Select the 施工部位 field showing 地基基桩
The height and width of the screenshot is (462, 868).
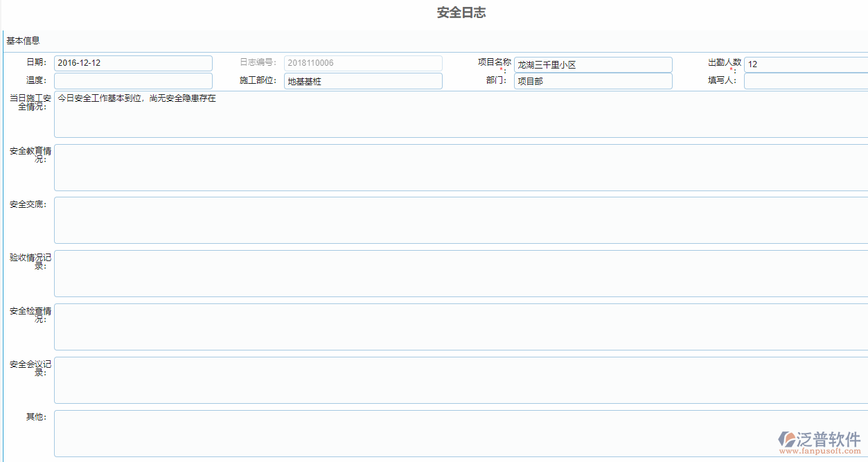tap(363, 81)
